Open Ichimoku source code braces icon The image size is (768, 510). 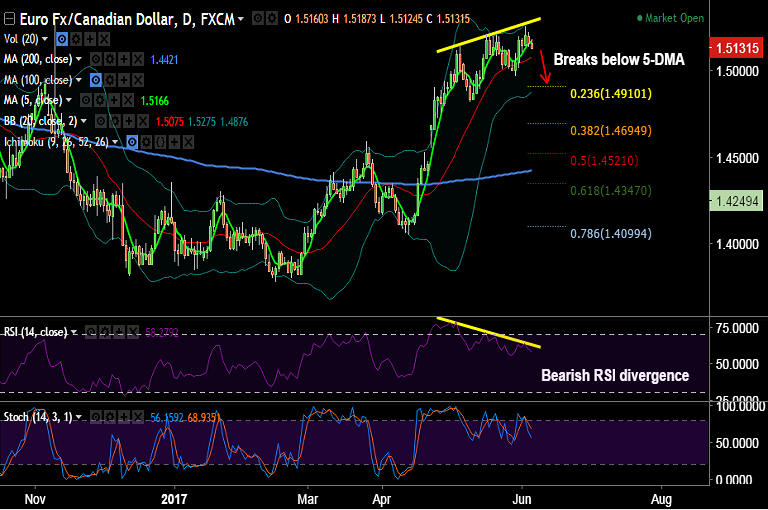[x=160, y=142]
